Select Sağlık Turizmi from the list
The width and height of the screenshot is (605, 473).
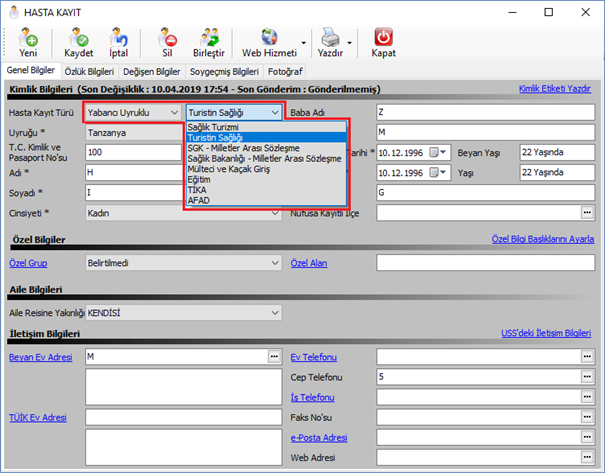(266, 127)
